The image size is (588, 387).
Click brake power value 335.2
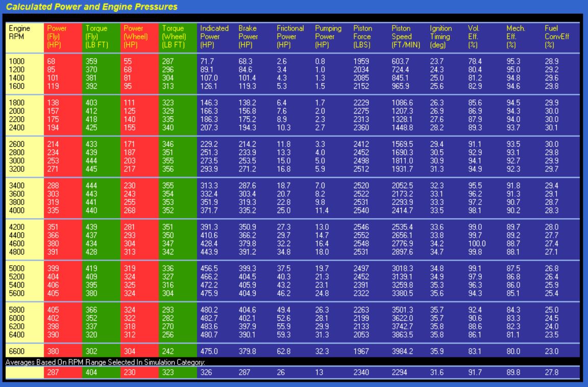(x=247, y=210)
